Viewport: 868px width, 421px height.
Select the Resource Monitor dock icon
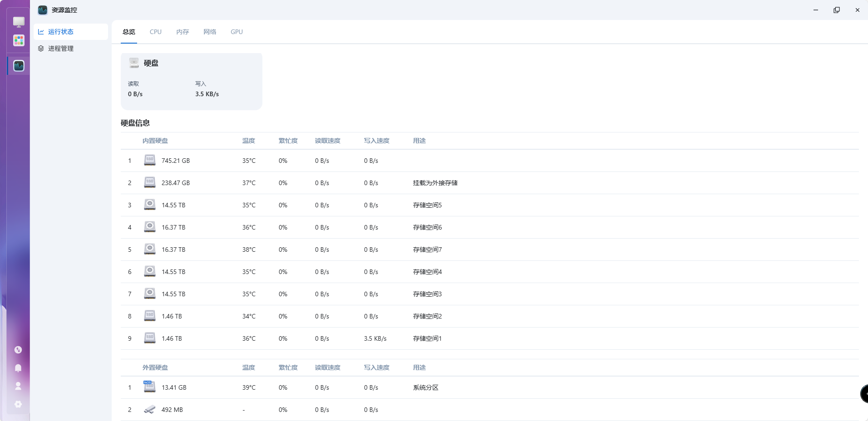(x=19, y=66)
